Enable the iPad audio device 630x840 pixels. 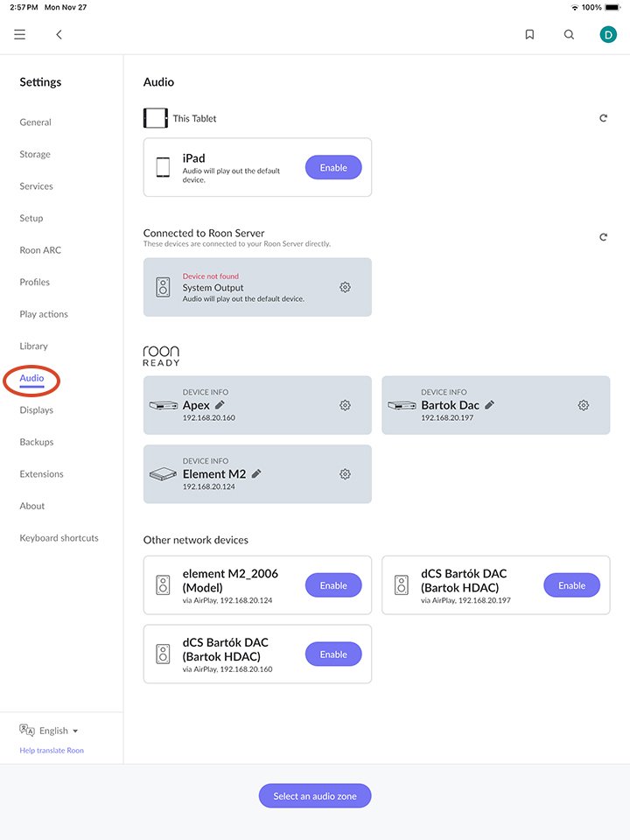pos(332,166)
